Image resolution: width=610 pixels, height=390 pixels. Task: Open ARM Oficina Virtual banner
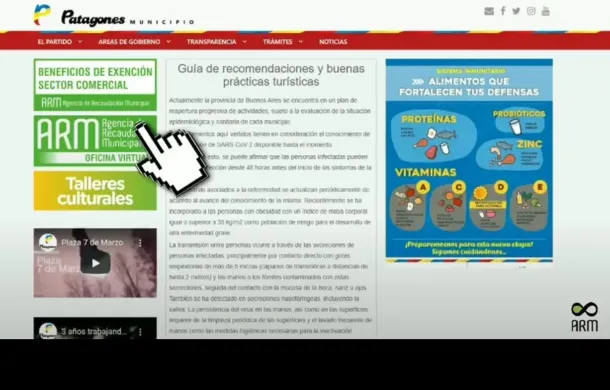pyautogui.click(x=95, y=141)
